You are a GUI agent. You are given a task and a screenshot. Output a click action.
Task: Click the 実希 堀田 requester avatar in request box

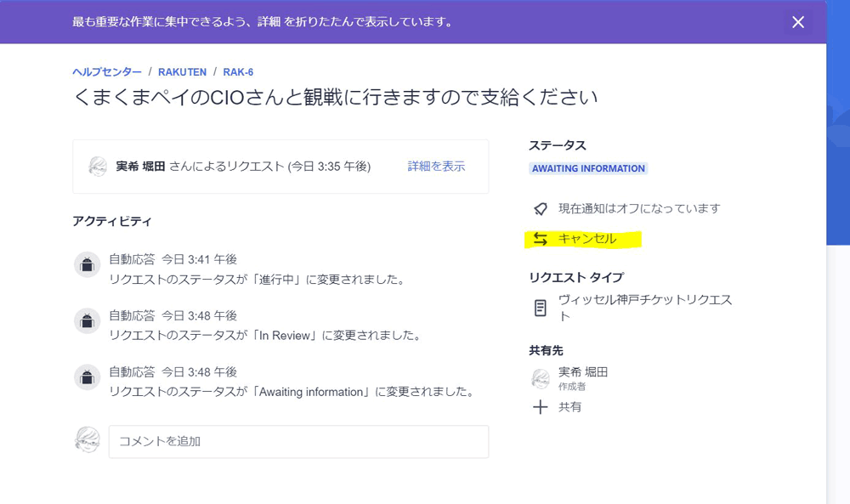[x=98, y=167]
